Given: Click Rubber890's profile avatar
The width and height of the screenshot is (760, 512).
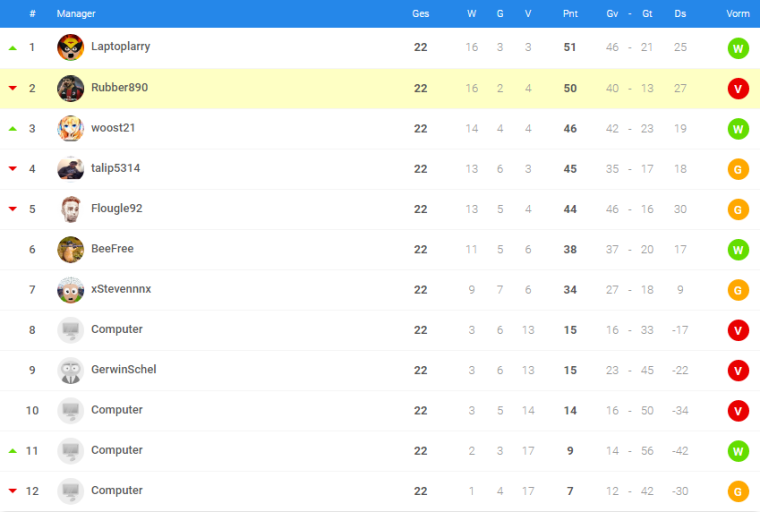Looking at the screenshot, I should (70, 88).
